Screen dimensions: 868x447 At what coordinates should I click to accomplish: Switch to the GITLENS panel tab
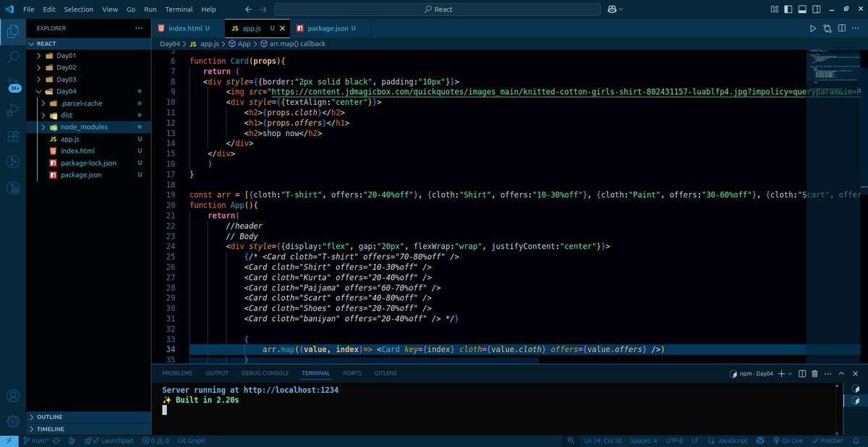click(386, 373)
